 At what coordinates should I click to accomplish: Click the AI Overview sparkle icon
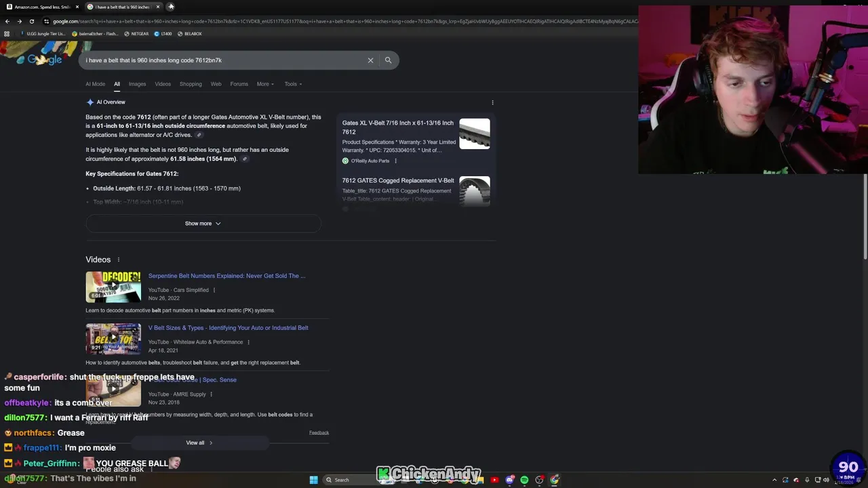pos(90,102)
